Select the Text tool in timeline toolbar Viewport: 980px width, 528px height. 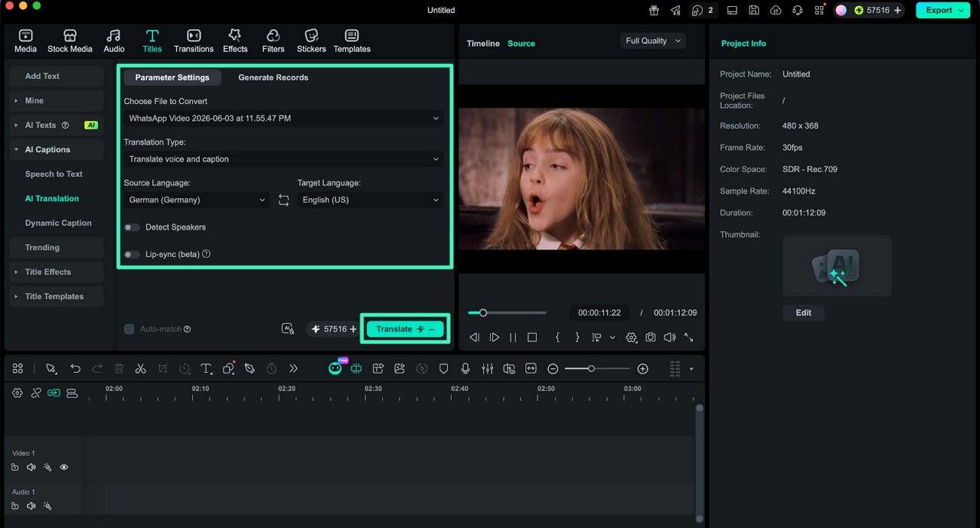[206, 368]
